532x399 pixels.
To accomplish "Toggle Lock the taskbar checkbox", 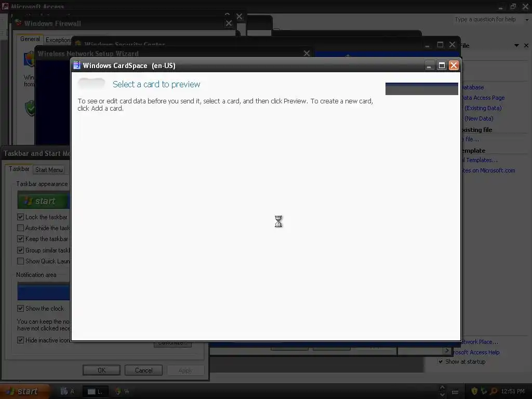I will pos(20,217).
